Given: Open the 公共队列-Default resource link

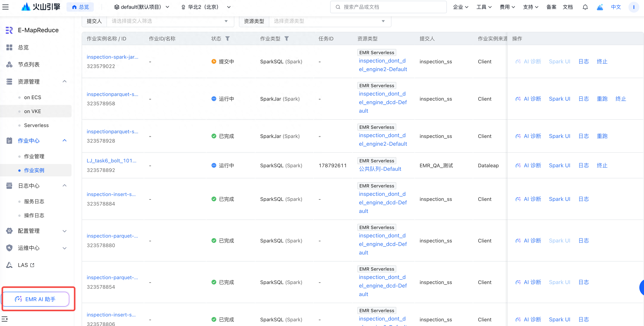Looking at the screenshot, I should click(x=380, y=169).
